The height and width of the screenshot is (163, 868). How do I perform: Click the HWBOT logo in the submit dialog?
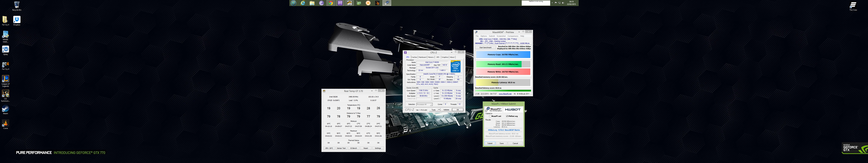(513, 109)
